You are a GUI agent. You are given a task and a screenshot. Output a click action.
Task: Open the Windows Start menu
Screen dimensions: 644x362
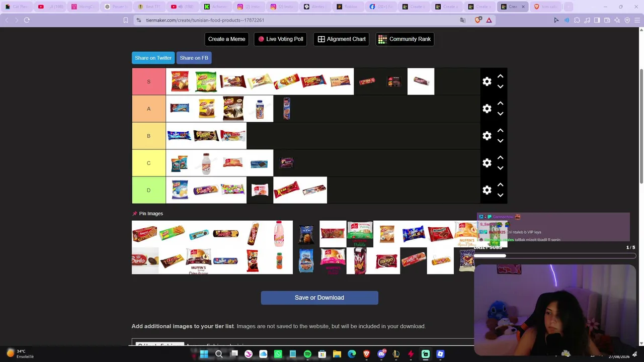tap(204, 354)
